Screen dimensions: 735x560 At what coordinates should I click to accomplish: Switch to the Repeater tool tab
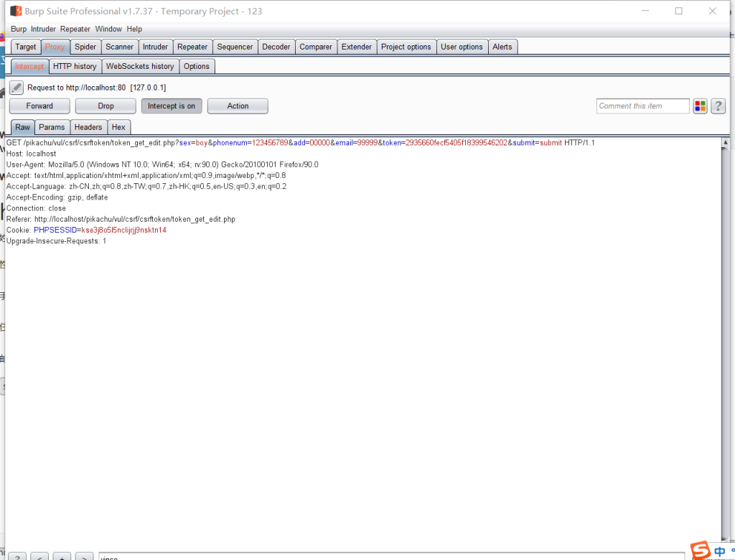click(192, 47)
